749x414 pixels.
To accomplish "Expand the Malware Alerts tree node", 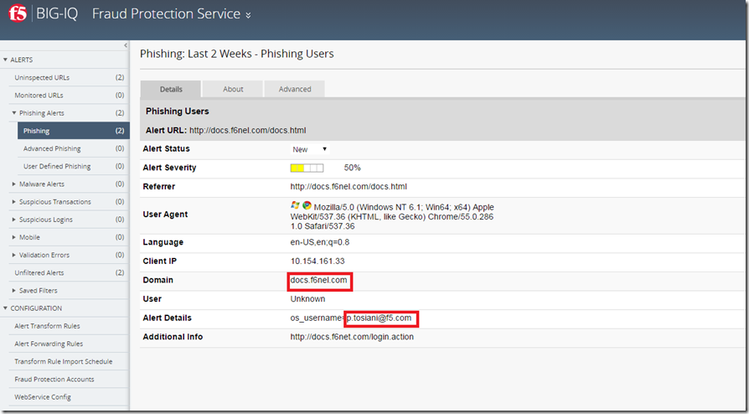I will [x=13, y=184].
